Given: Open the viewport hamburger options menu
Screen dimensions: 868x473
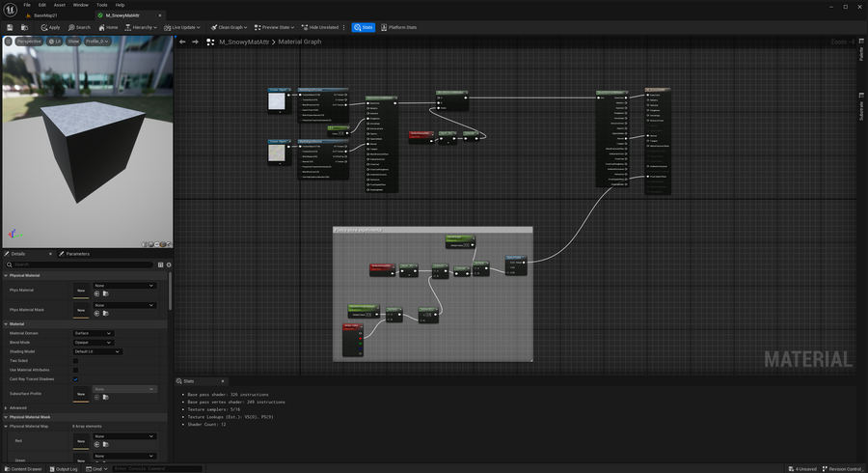Looking at the screenshot, I should pyautogui.click(x=9, y=42).
